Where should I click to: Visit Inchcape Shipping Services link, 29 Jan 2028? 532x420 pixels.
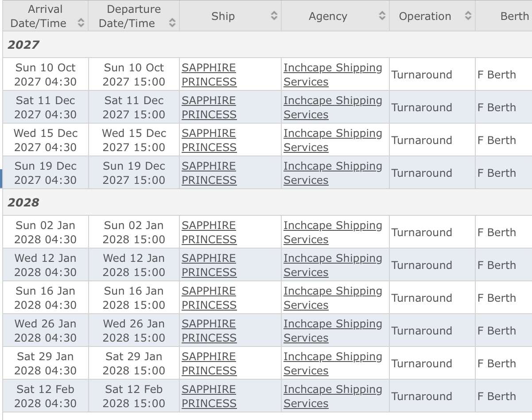pos(333,363)
